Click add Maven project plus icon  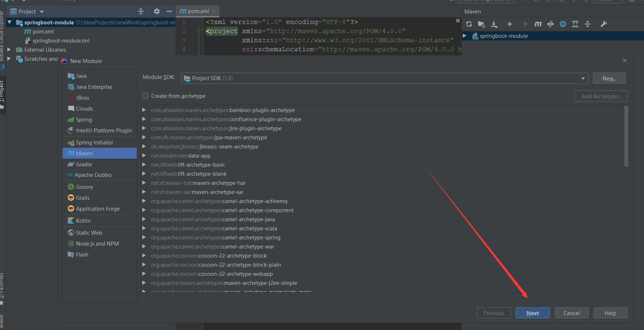pyautogui.click(x=509, y=24)
